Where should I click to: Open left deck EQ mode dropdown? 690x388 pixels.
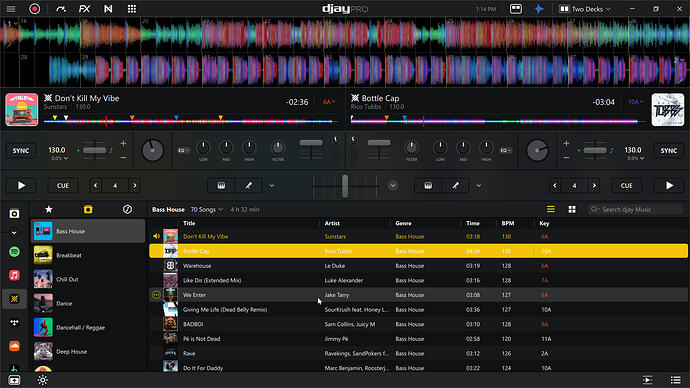pos(183,150)
